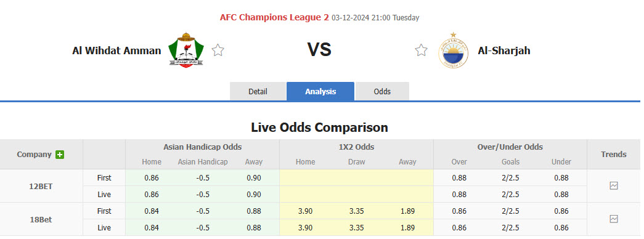This screenshot has height=239, width=644.
Task: Click 12BET first Asian Handicap home 0.86
Action: (152, 178)
